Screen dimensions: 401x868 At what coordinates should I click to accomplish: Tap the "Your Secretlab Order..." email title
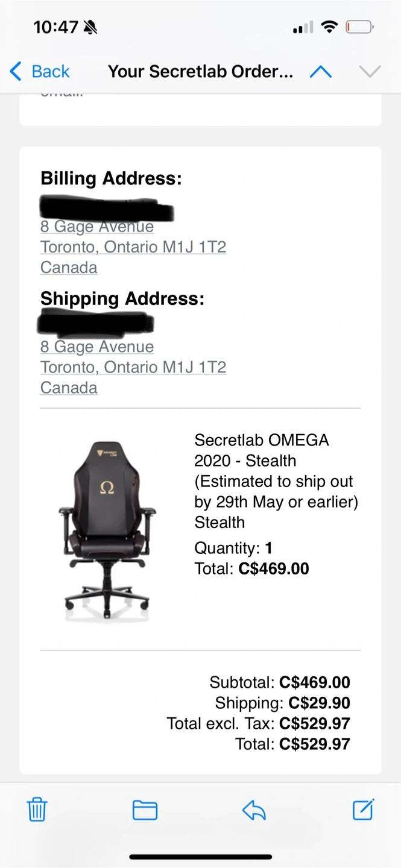(201, 72)
